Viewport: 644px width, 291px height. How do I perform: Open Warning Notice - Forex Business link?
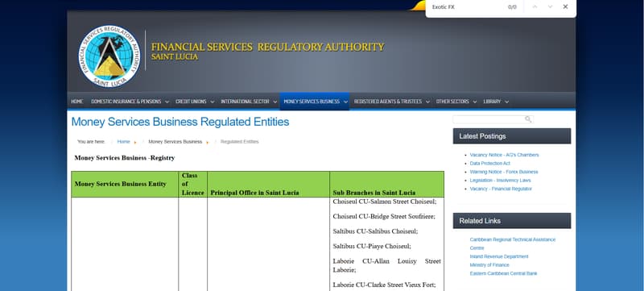(x=504, y=172)
